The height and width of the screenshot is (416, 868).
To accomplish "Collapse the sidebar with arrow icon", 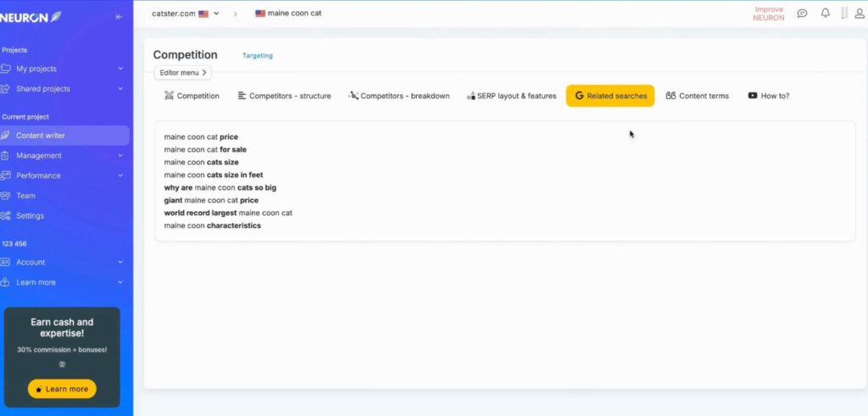I will tap(119, 17).
